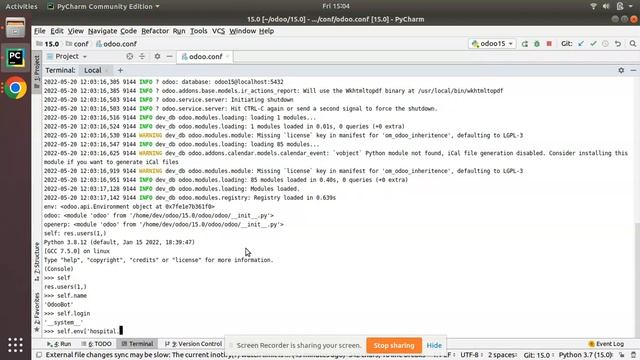Open the Code menu
The width and height of the screenshot is (640, 360).
pos(129,31)
